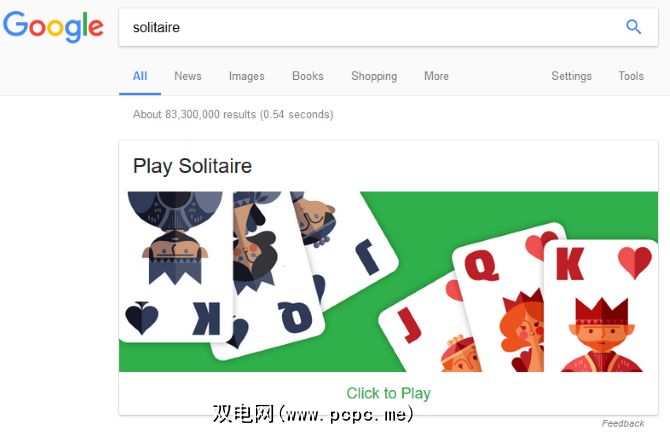Viewport: 670px width, 437px height.
Task: Select the All results tab
Action: pos(140,76)
